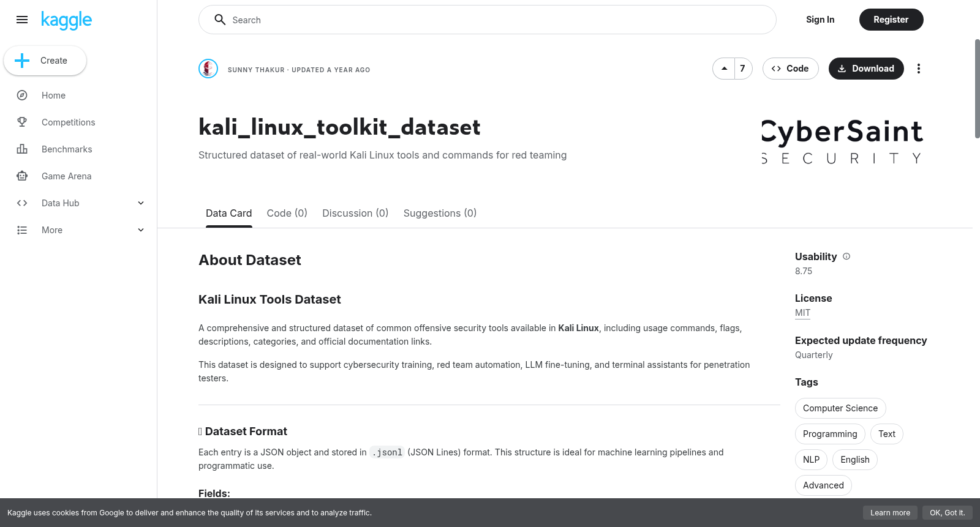
Task: Click the search magnifier icon
Action: (220, 20)
